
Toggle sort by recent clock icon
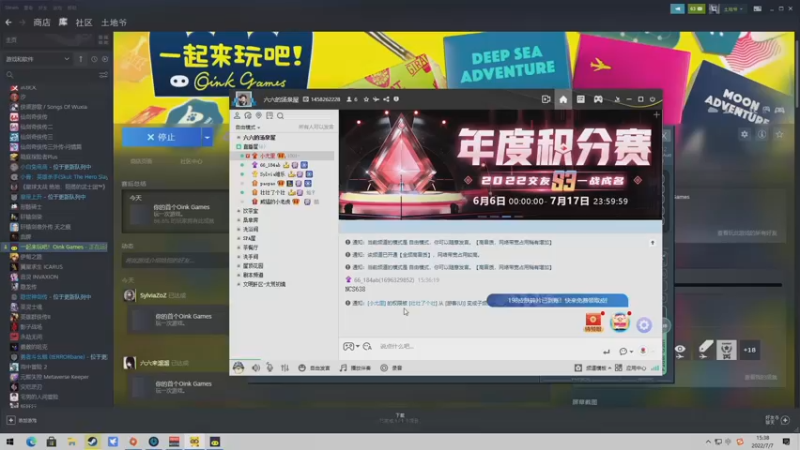tap(94, 59)
